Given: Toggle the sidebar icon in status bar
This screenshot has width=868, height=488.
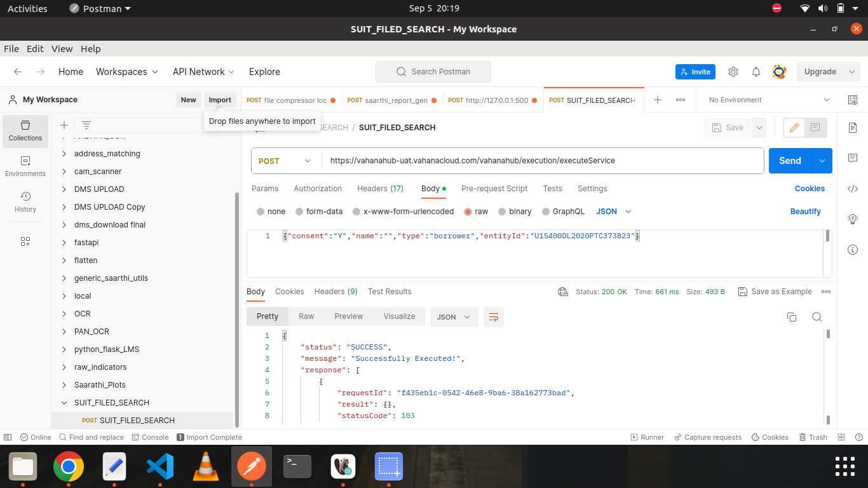Looking at the screenshot, I should [8, 437].
